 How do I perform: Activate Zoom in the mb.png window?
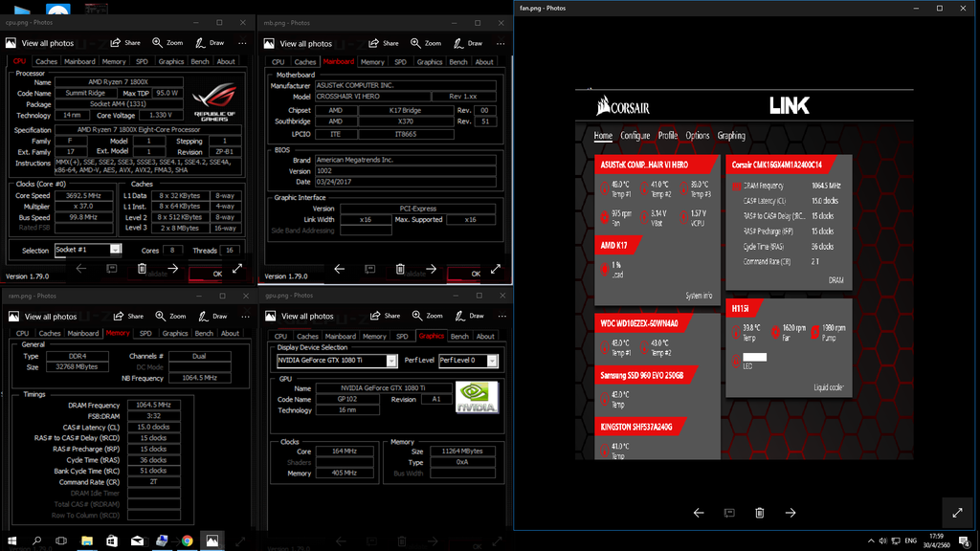coord(426,44)
